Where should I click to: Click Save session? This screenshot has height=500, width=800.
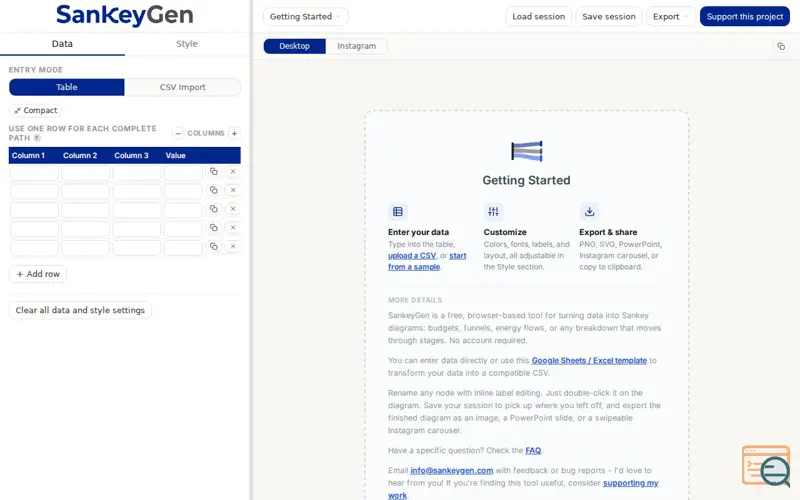(x=609, y=16)
